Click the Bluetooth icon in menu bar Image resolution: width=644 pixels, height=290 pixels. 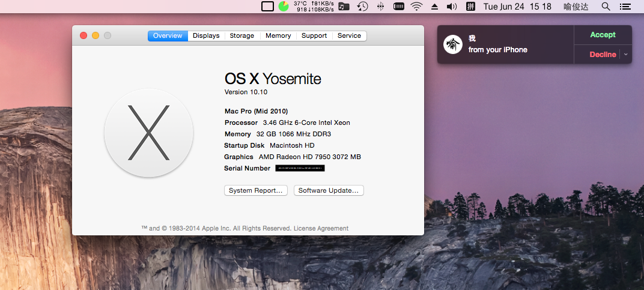[381, 6]
